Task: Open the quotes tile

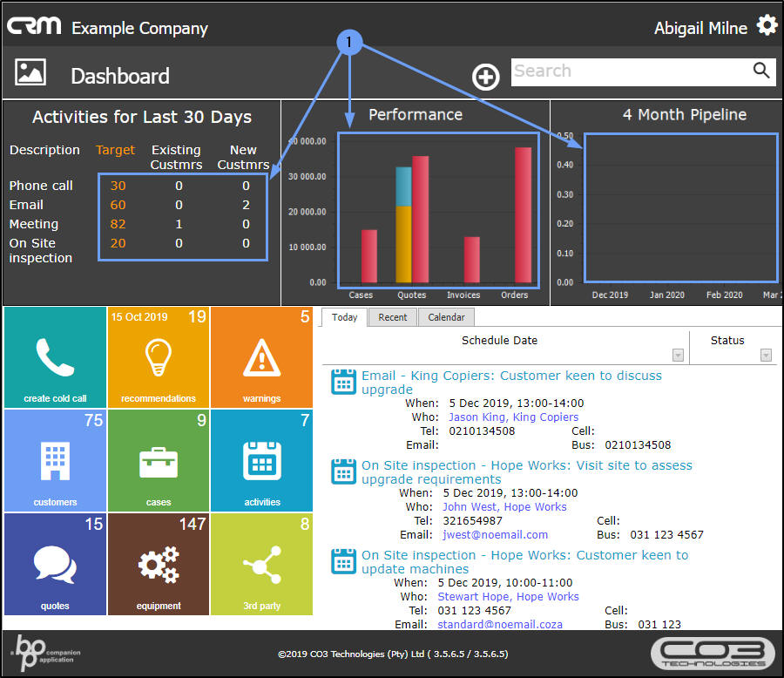Action: coord(55,564)
